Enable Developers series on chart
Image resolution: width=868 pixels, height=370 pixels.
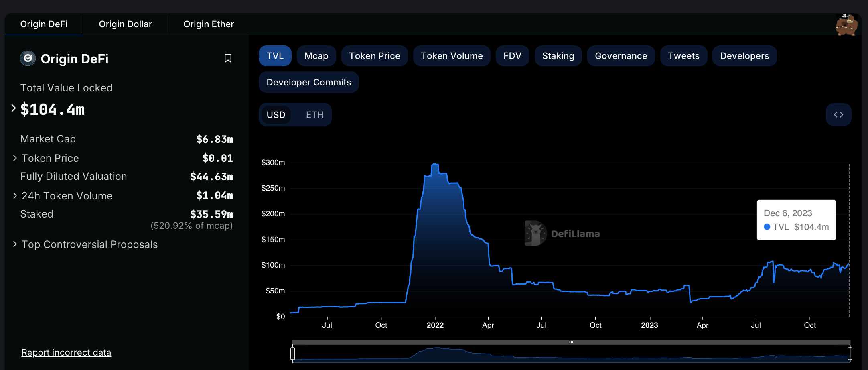pyautogui.click(x=744, y=56)
